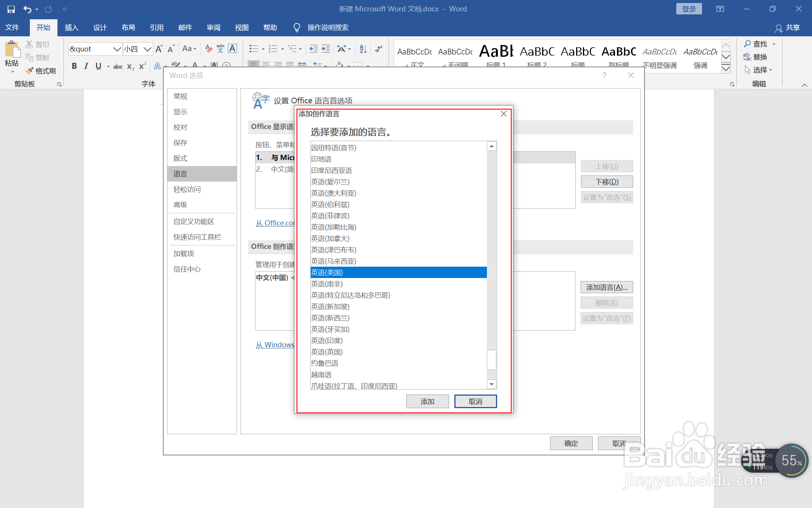Screen dimensions: 812x508
Task: Switch to the References ribbon tab
Action: point(157,28)
